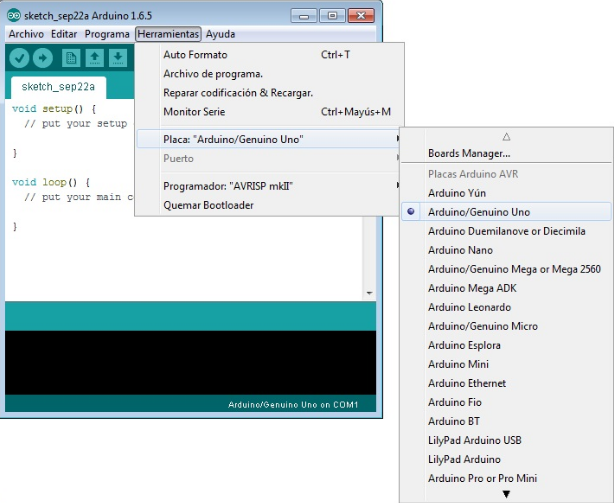Select Arduino Pro or Pro Mini board
614x503 pixels.
tap(506, 478)
